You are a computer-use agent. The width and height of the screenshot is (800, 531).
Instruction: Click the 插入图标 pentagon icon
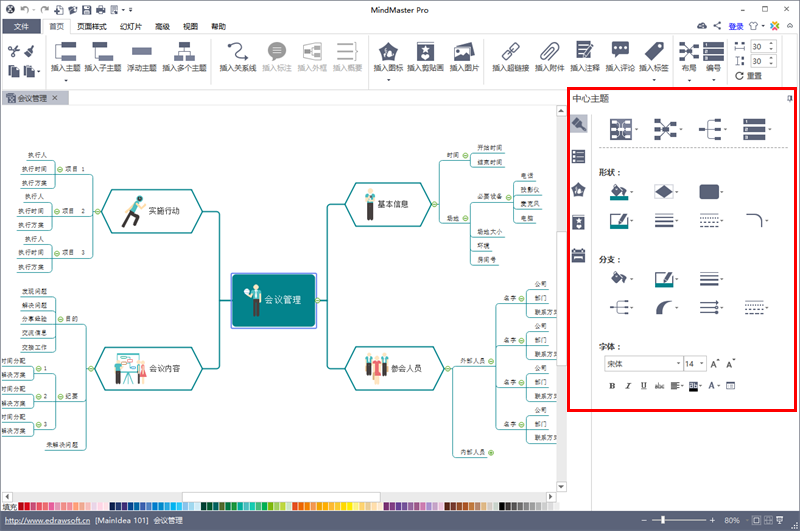pyautogui.click(x=388, y=52)
